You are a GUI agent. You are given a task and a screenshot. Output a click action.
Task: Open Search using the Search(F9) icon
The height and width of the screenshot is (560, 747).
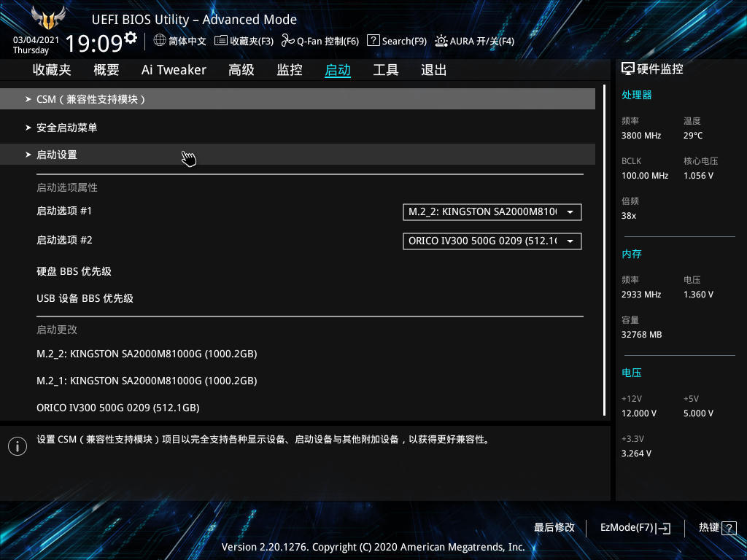(x=396, y=41)
